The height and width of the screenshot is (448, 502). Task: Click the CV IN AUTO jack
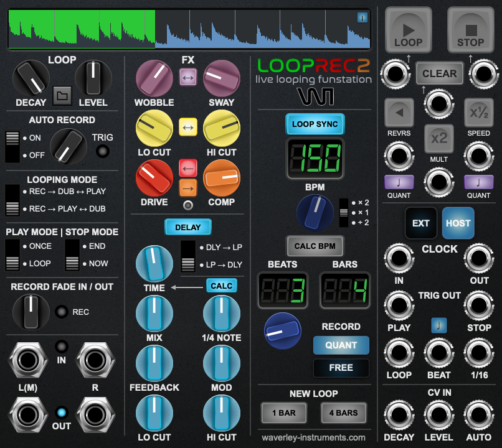click(x=479, y=415)
